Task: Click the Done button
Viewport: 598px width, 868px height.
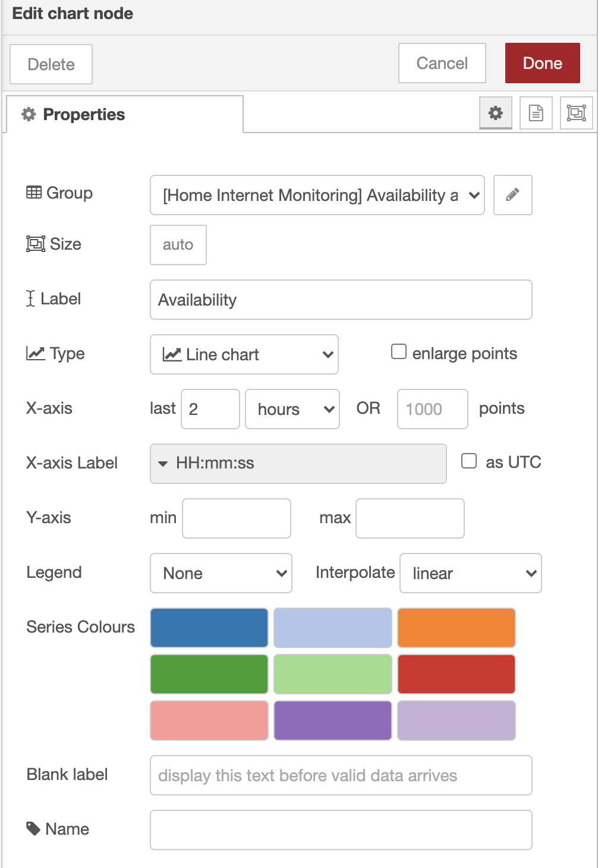Action: [543, 63]
